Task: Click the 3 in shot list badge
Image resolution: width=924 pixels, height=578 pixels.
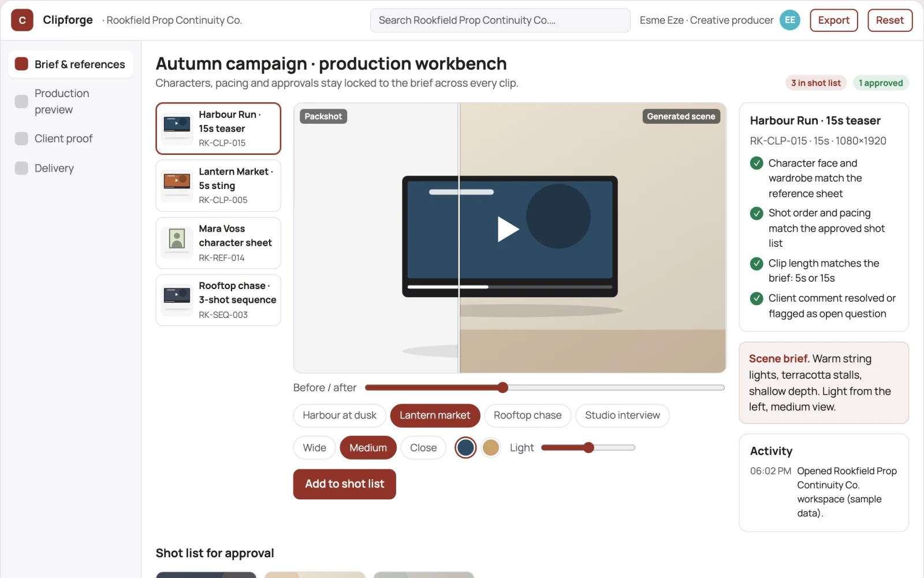Action: coord(815,83)
